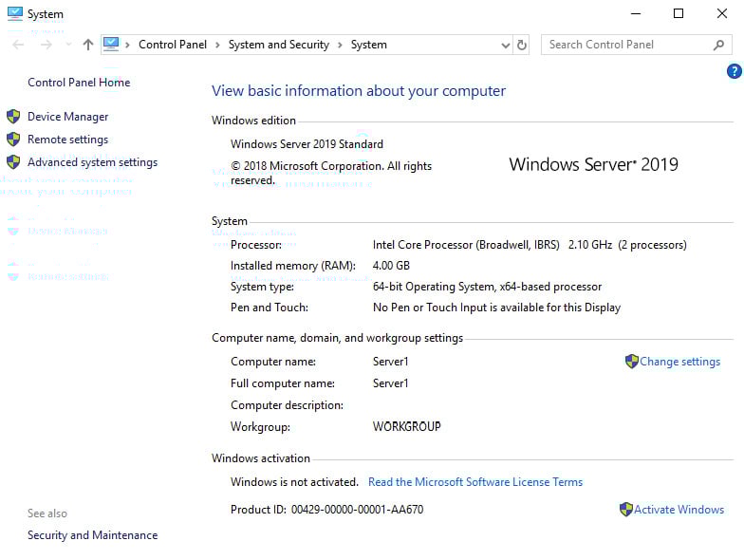This screenshot has width=744, height=560.
Task: Minimize the System window
Action: 636,13
